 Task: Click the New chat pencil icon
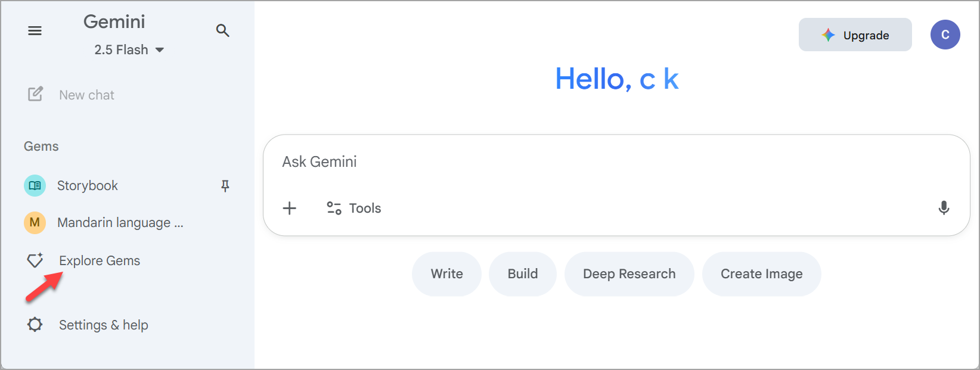[x=35, y=94]
